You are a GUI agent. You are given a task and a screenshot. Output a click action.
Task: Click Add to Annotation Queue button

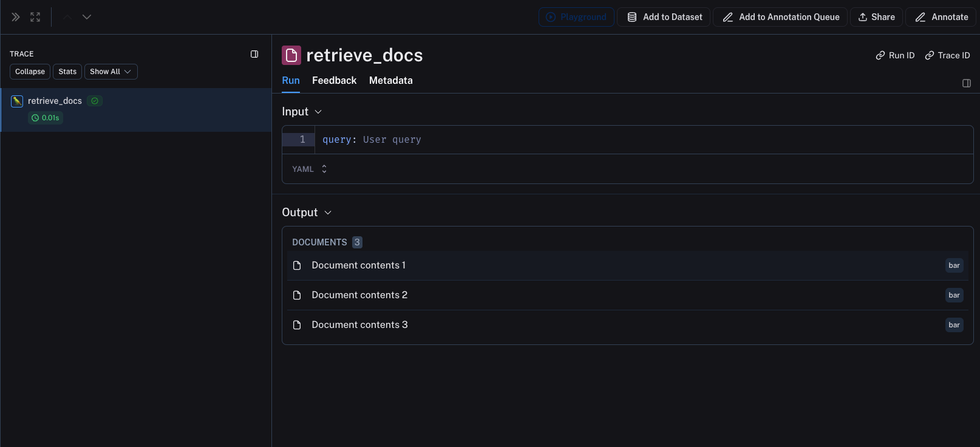click(x=780, y=17)
